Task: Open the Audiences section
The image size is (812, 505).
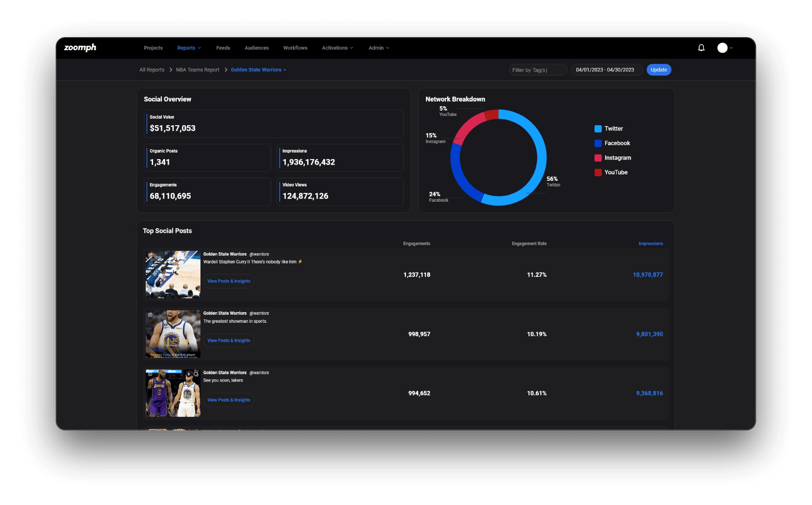Action: [256, 48]
